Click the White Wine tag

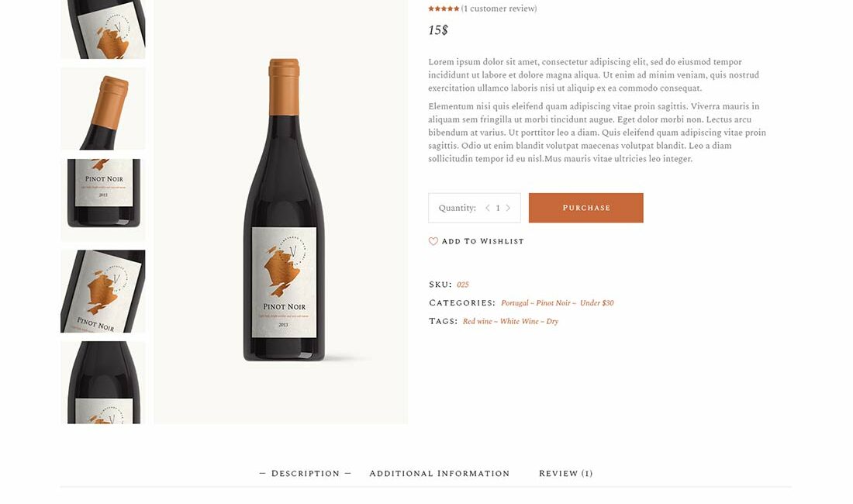coord(520,321)
